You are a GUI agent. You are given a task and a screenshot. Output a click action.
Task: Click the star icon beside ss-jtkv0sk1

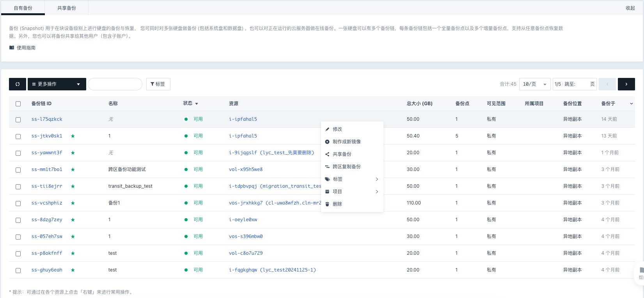(x=73, y=136)
